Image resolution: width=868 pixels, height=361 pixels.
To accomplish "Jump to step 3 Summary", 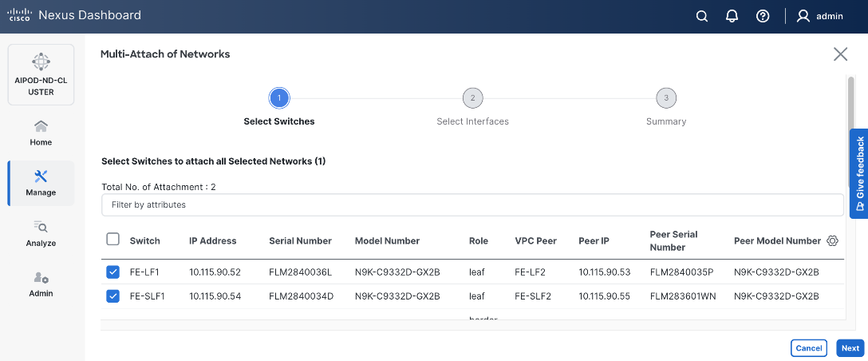I will coord(666,98).
